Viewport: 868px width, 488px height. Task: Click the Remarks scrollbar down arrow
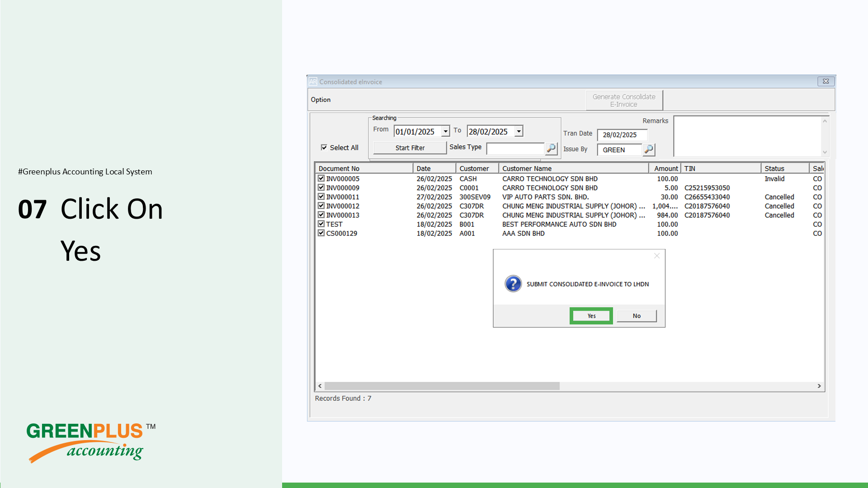coord(825,152)
